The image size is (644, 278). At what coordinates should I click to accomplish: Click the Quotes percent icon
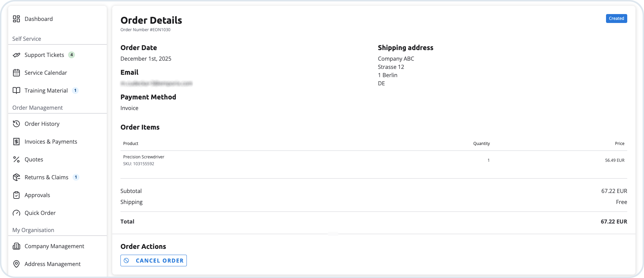tap(16, 159)
